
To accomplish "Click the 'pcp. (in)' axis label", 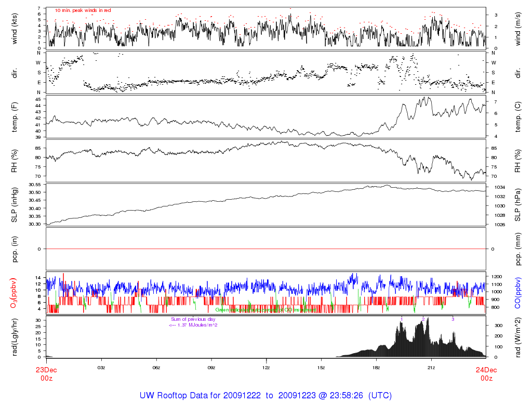I will [x=15, y=249].
